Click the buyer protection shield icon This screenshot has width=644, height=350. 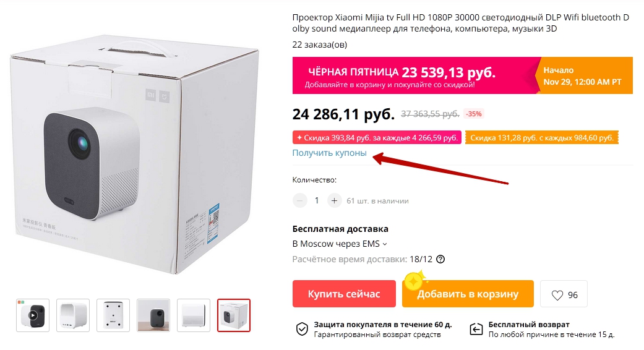302,329
